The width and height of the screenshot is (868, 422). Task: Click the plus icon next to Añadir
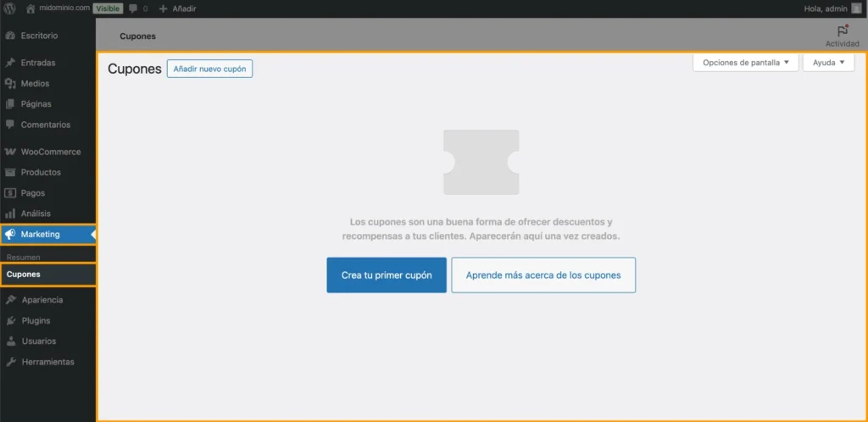pos(163,8)
